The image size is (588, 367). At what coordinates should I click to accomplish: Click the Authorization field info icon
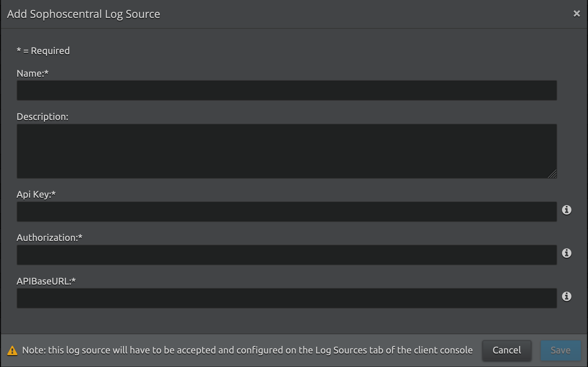click(x=567, y=253)
